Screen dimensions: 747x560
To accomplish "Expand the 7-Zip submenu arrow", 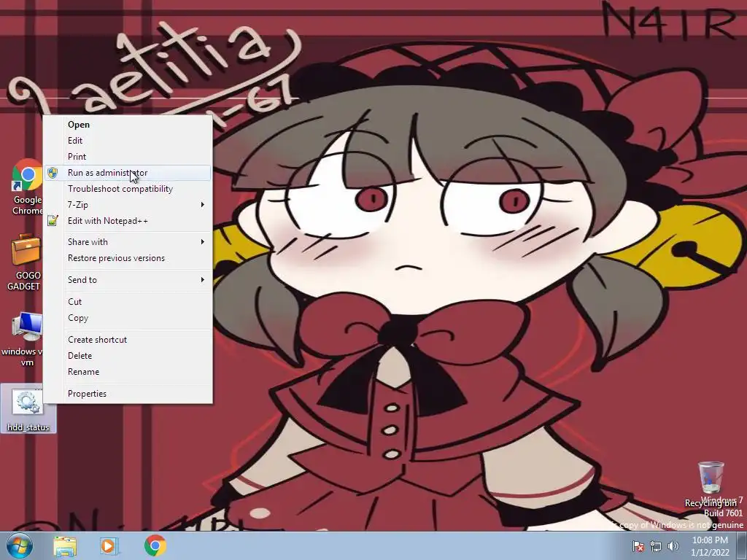I will click(203, 204).
